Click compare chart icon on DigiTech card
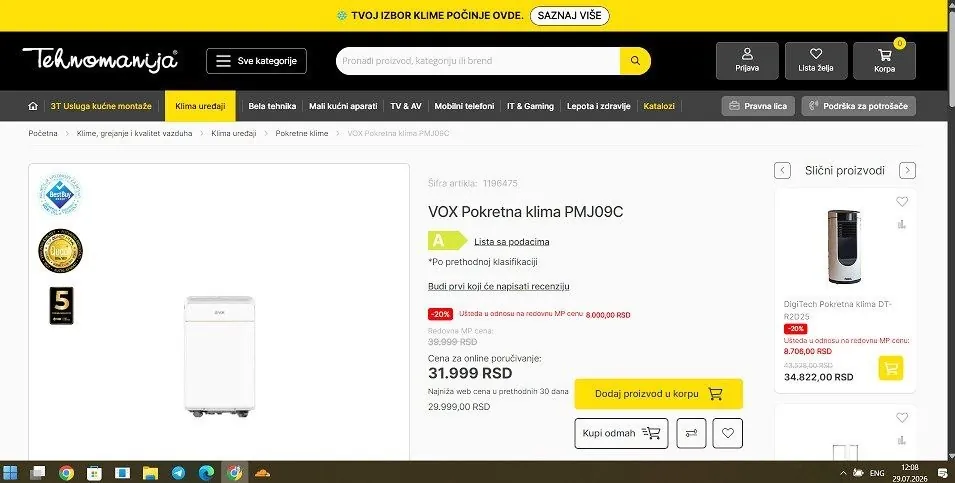955x483 pixels. coord(902,224)
